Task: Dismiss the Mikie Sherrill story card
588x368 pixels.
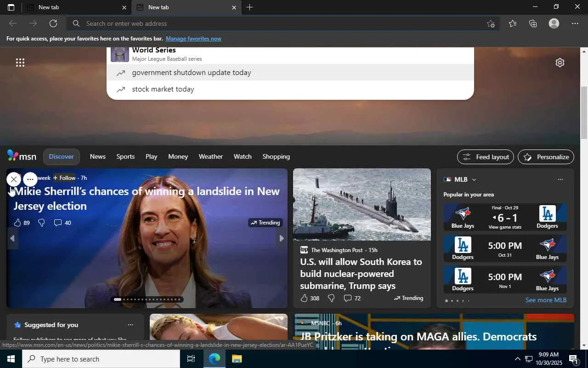Action: click(14, 179)
